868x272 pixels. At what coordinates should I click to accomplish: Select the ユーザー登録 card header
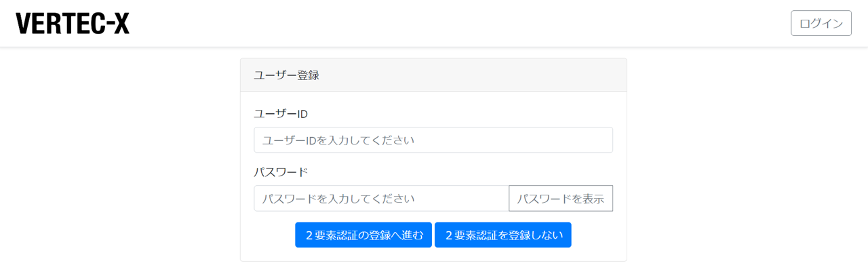click(x=433, y=75)
